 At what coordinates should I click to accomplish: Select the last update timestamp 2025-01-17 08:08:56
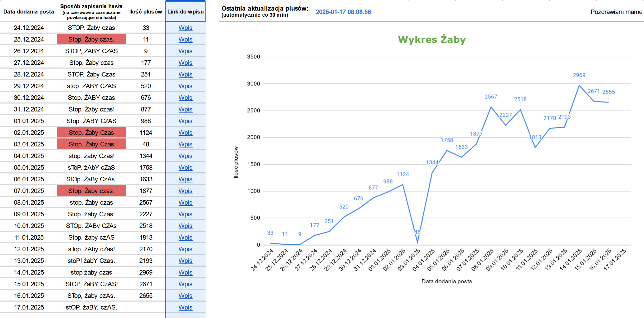[x=343, y=12]
